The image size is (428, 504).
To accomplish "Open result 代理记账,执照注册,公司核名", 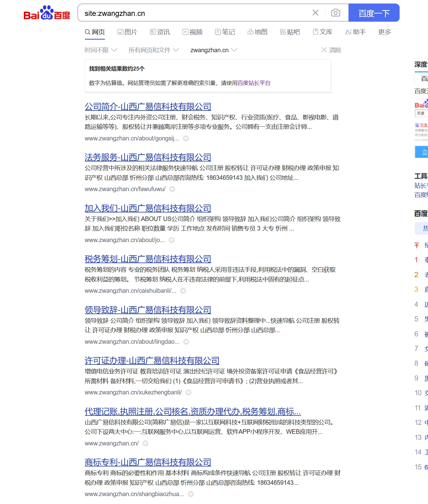I will pos(193,412).
